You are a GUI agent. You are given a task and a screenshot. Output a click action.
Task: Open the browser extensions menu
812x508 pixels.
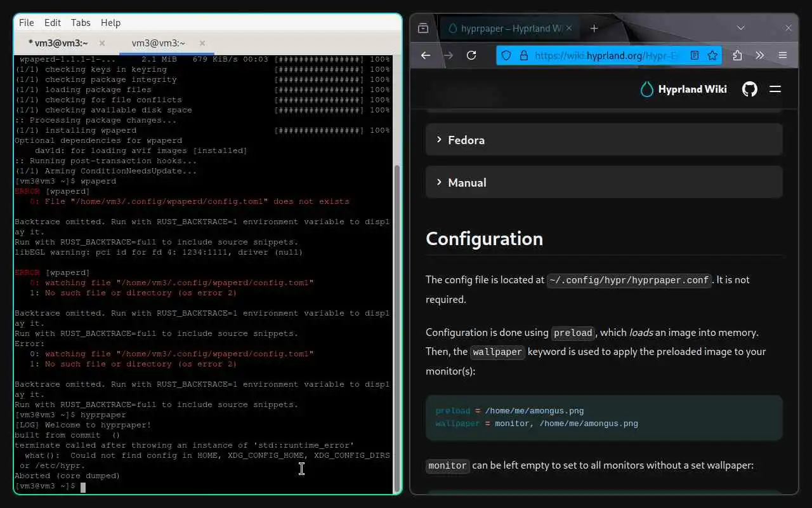737,55
